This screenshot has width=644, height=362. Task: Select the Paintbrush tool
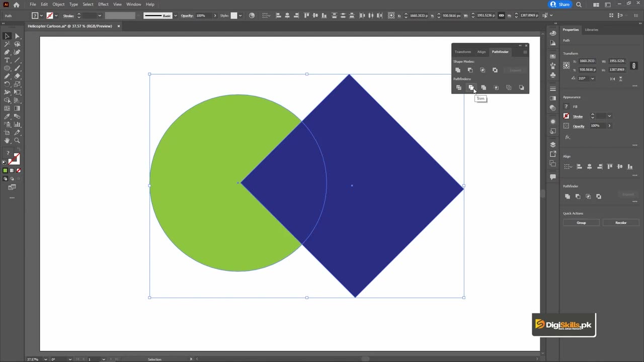coord(17,68)
